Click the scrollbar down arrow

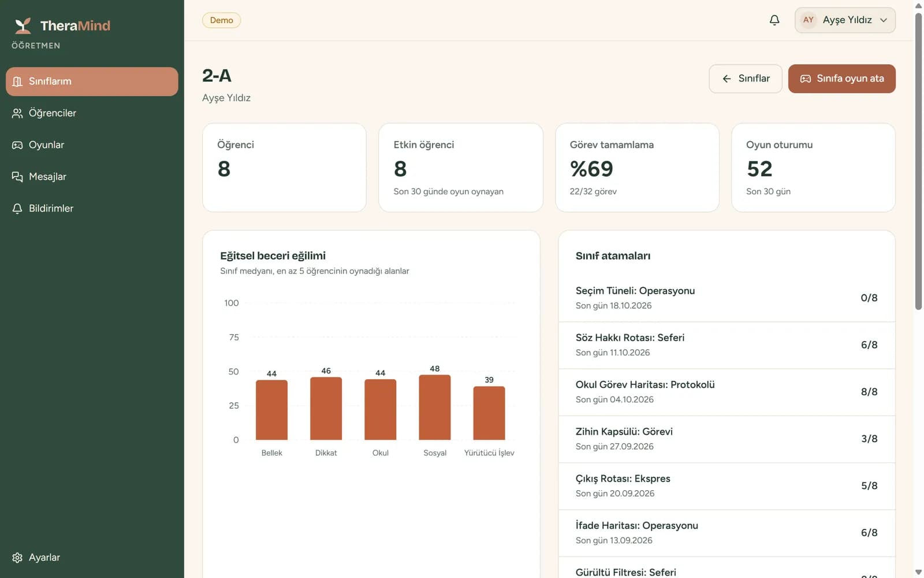coord(918,572)
